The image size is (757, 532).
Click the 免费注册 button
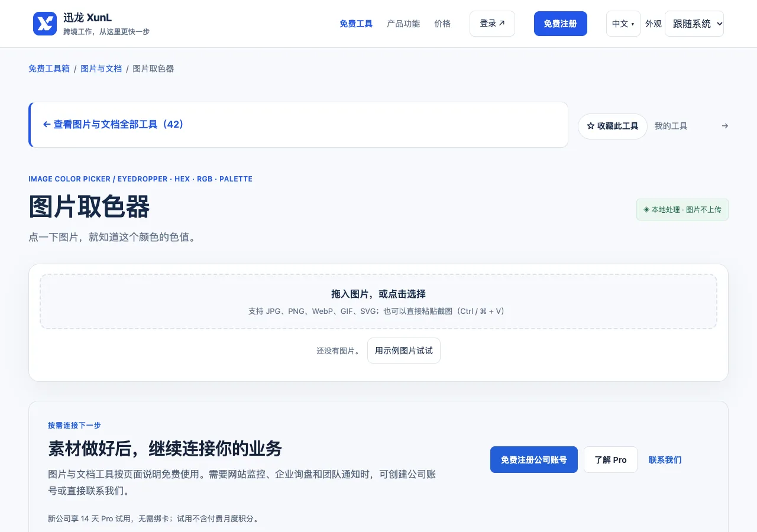click(561, 24)
